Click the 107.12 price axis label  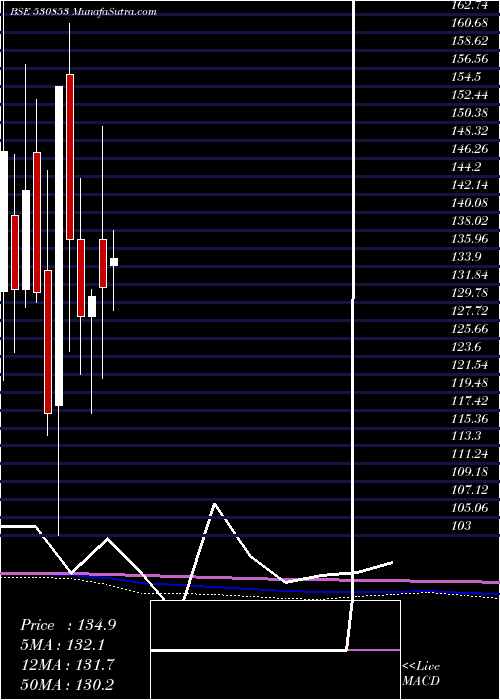pos(470,490)
